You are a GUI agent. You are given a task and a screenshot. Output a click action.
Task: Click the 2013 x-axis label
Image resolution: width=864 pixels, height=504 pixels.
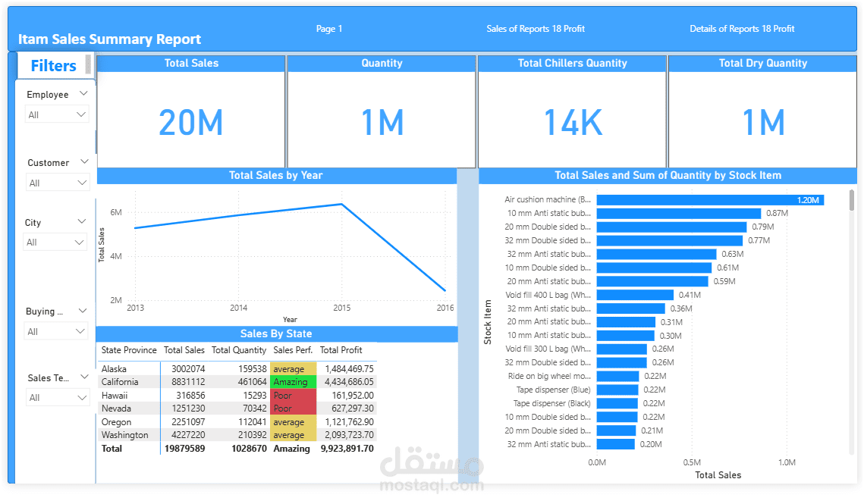click(x=135, y=308)
